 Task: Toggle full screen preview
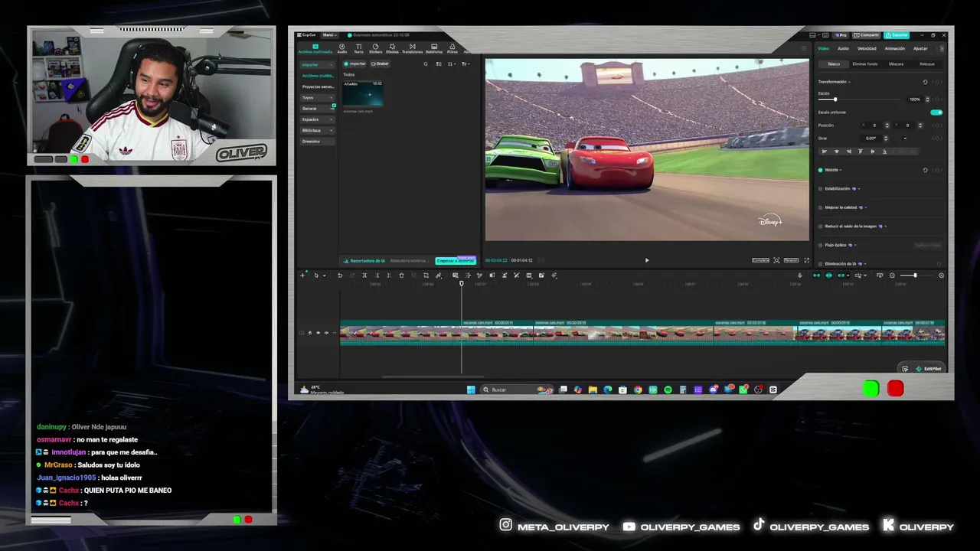(x=806, y=260)
